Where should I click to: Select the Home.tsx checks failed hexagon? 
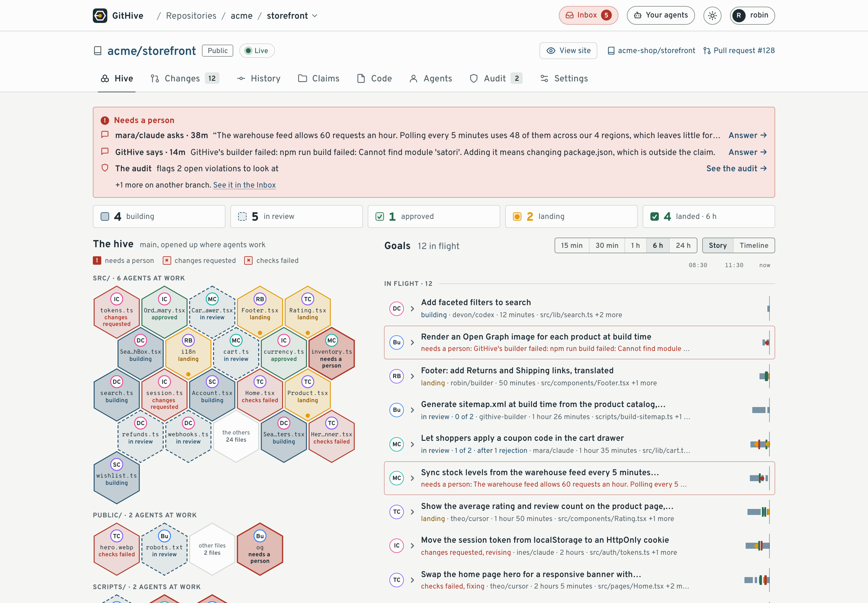(x=260, y=395)
